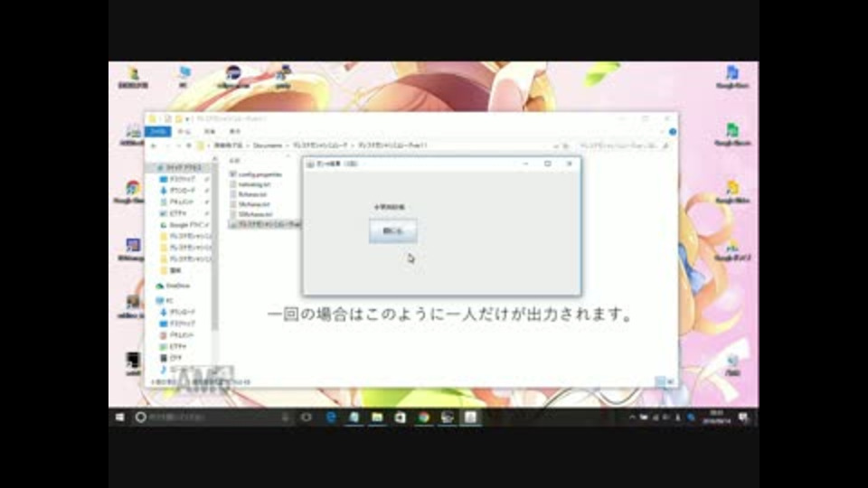Open Explorer help with the blue question mark
The image size is (868, 488).
click(x=673, y=132)
